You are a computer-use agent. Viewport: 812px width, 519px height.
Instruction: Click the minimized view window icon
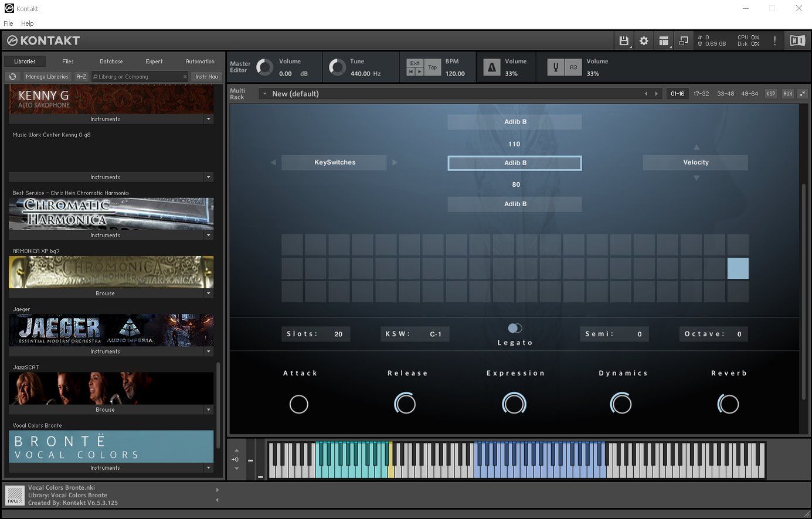[x=684, y=41]
